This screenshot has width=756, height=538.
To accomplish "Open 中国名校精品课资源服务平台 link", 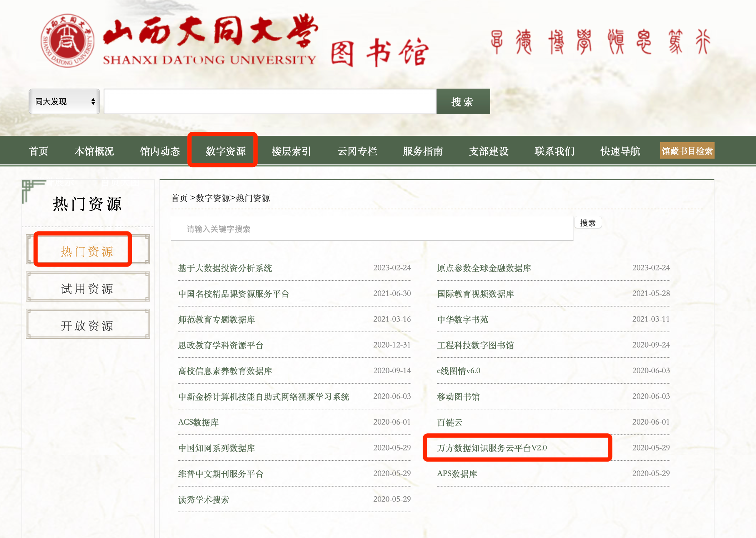I will (234, 294).
